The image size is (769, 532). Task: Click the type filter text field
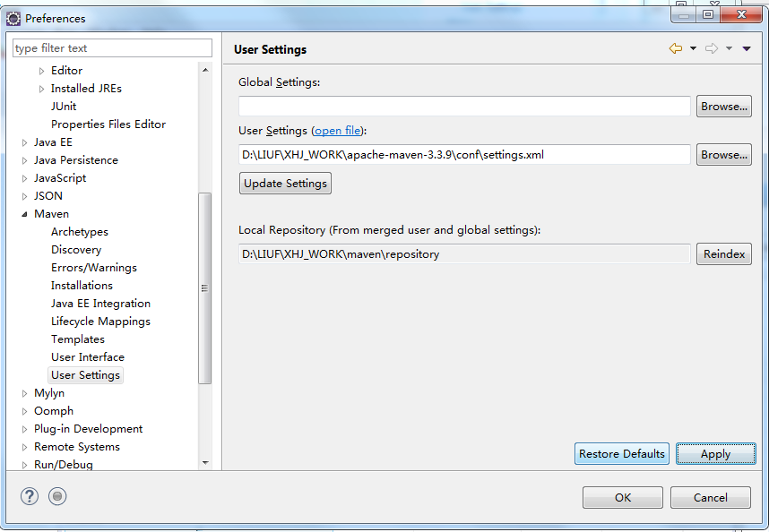point(112,48)
